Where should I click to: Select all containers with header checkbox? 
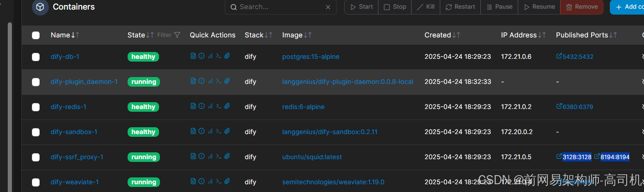tap(36, 35)
